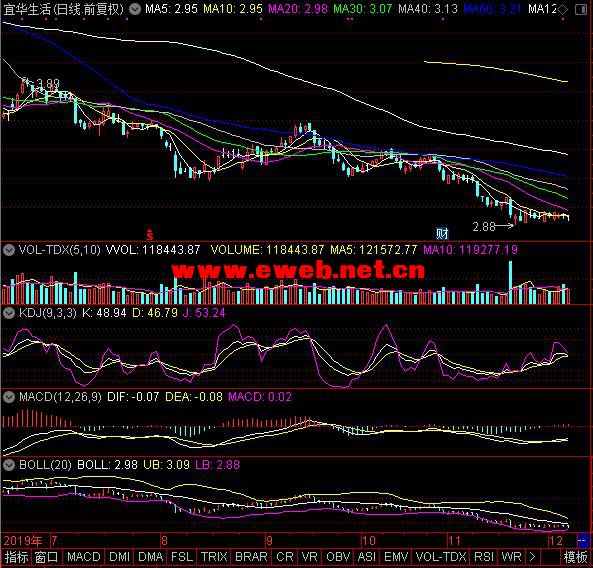Open main chart settings dropdown circle
The image size is (593, 568).
coord(135,9)
